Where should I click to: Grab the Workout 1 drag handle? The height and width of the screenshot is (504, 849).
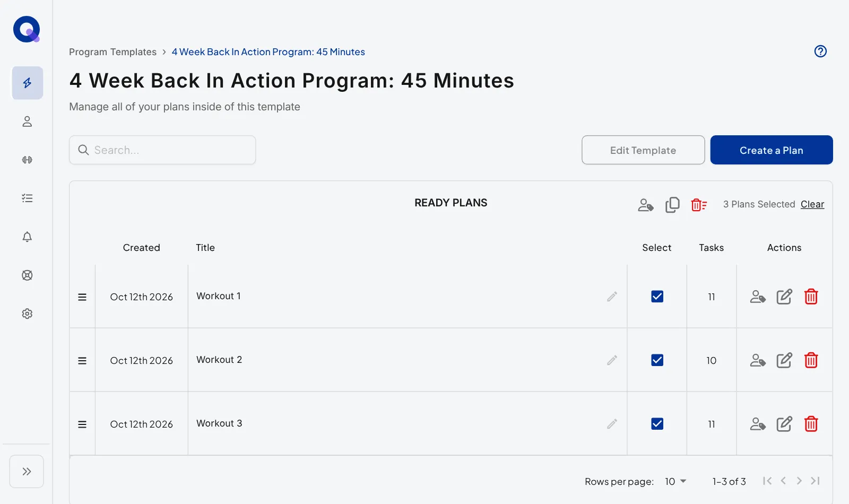click(x=82, y=297)
